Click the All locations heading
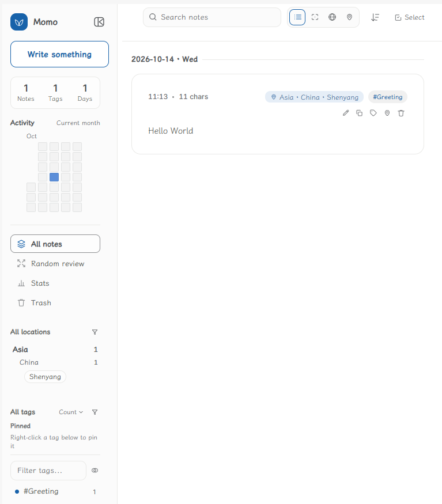442x504 pixels. 30,332
